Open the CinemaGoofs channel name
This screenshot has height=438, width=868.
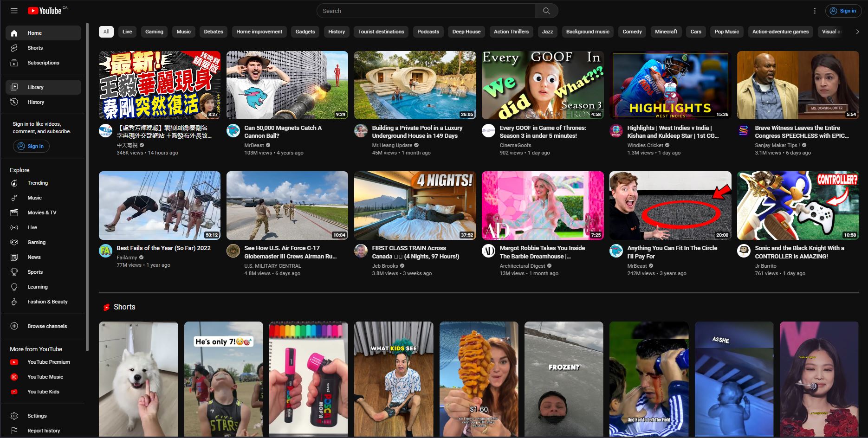[x=515, y=145]
